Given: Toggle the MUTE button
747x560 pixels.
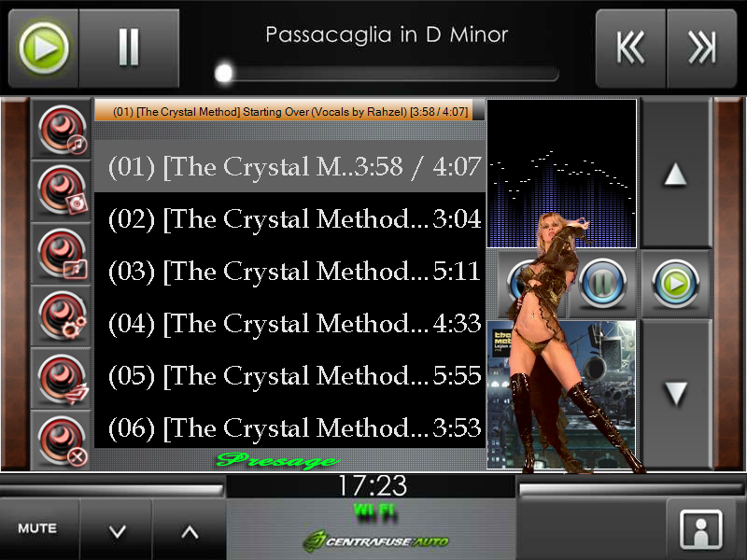Looking at the screenshot, I should tap(37, 528).
